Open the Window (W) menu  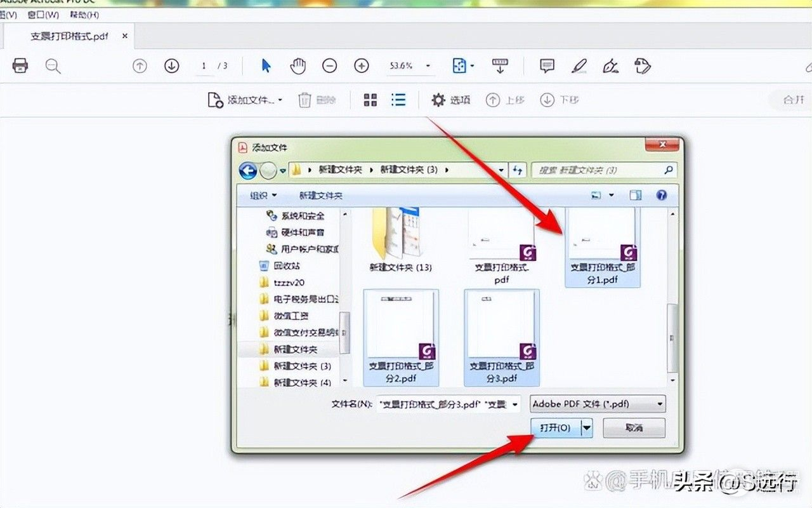43,14
